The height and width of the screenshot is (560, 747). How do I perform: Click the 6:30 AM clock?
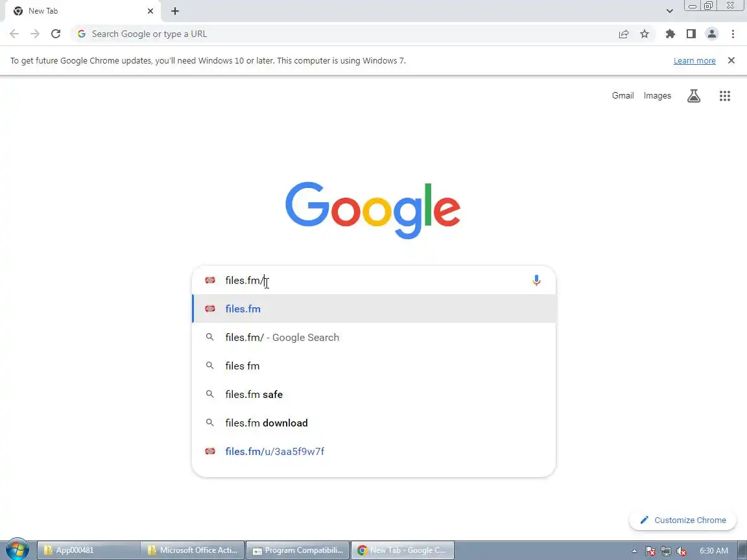coord(714,550)
